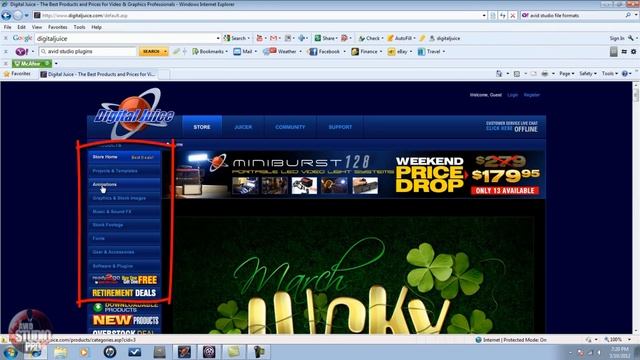Open Google toolbar wrench settings icon
The height and width of the screenshot is (360, 640).
631,38
